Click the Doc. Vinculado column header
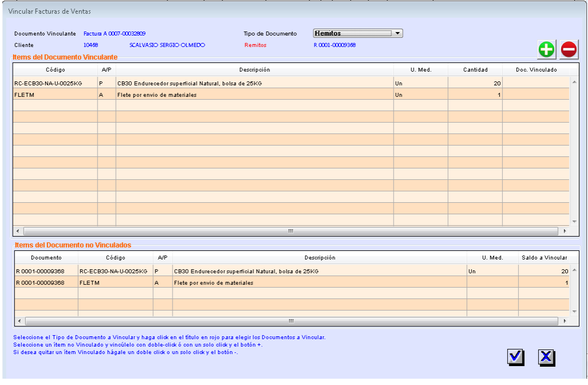This screenshot has height=385, width=588. click(x=536, y=70)
